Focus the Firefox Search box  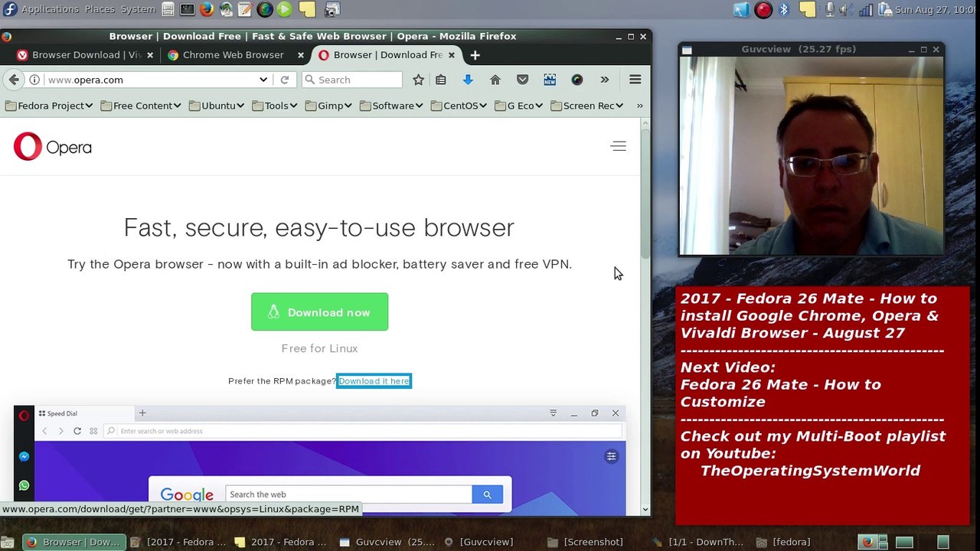coord(352,80)
